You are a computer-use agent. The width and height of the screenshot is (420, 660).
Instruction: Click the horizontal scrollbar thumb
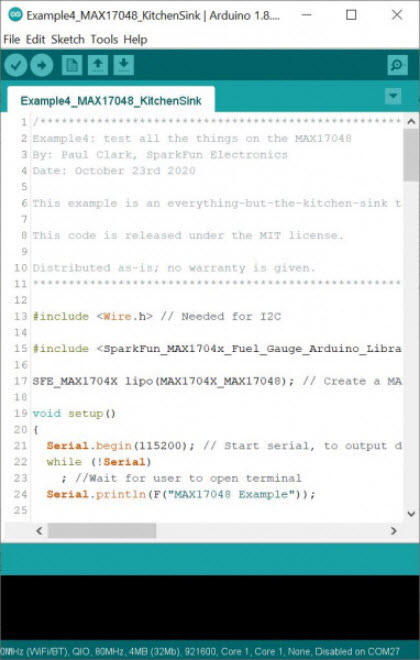coord(102,531)
